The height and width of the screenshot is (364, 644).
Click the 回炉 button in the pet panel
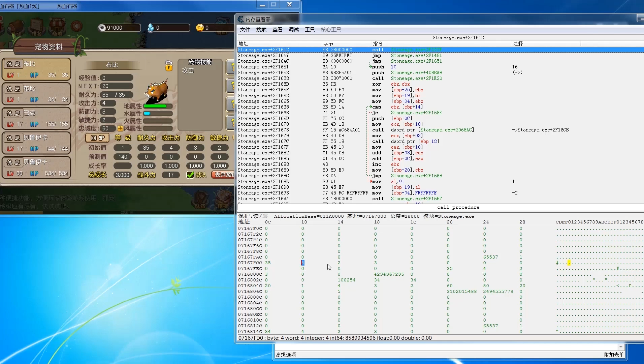(98, 138)
